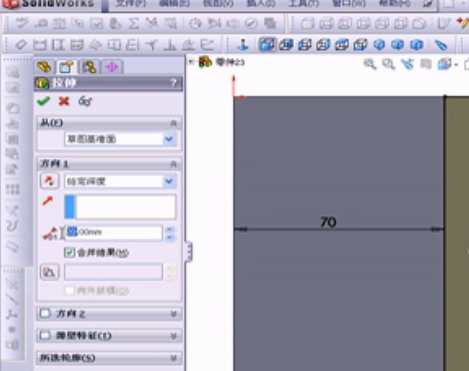Select the Front standard view icon
Image resolution: width=469 pixels, height=371 pixels.
(x=267, y=44)
